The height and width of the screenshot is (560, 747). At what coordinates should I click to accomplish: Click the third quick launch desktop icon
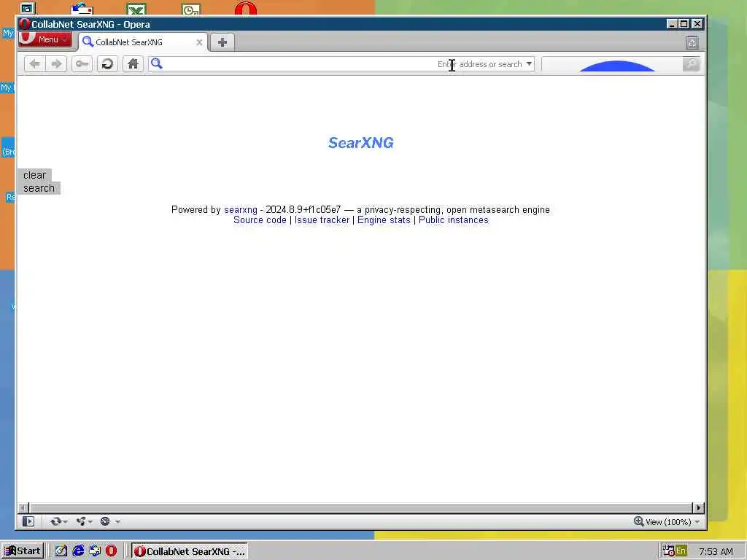[x=95, y=551]
